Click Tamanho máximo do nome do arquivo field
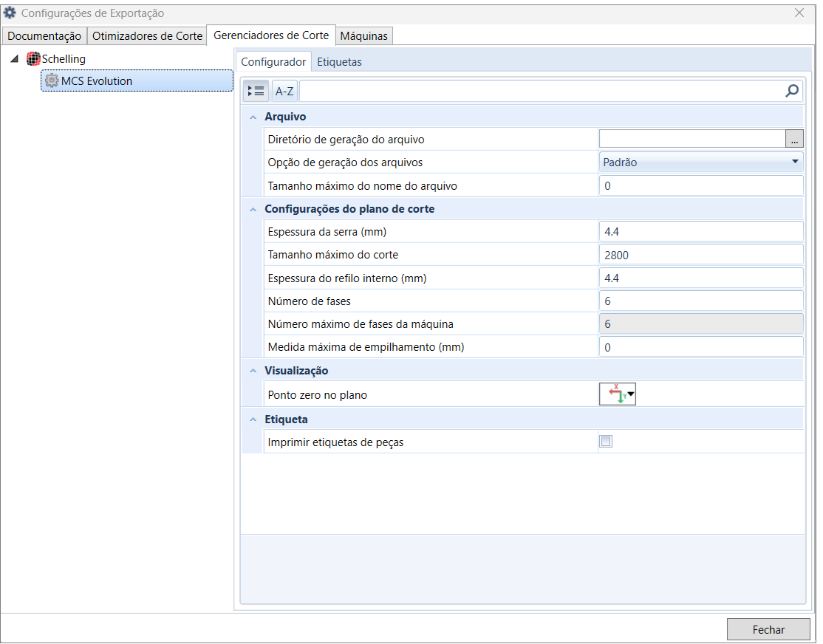Viewport: 823px width, 644px height. pyautogui.click(x=700, y=186)
